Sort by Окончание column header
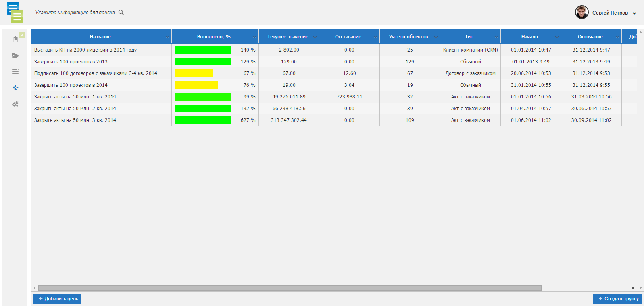 click(590, 37)
